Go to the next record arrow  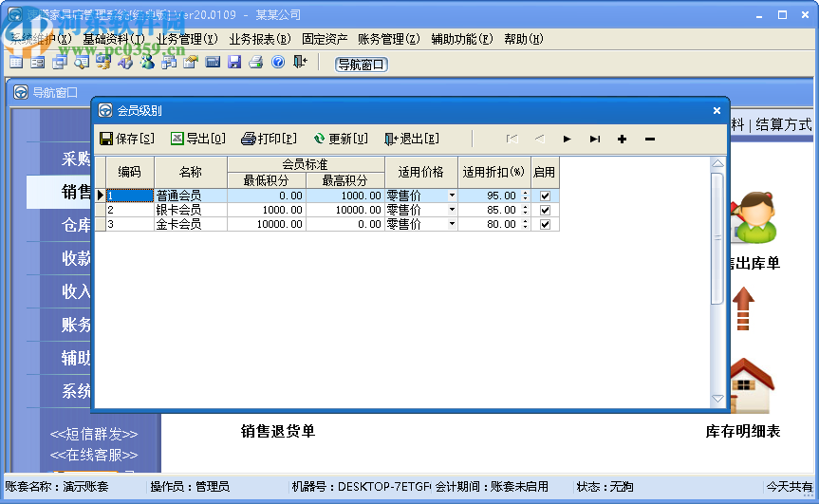click(567, 139)
